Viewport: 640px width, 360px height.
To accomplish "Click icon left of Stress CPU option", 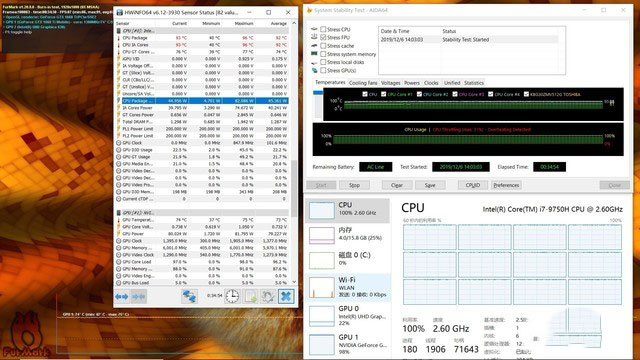I will pyautogui.click(x=314, y=29).
